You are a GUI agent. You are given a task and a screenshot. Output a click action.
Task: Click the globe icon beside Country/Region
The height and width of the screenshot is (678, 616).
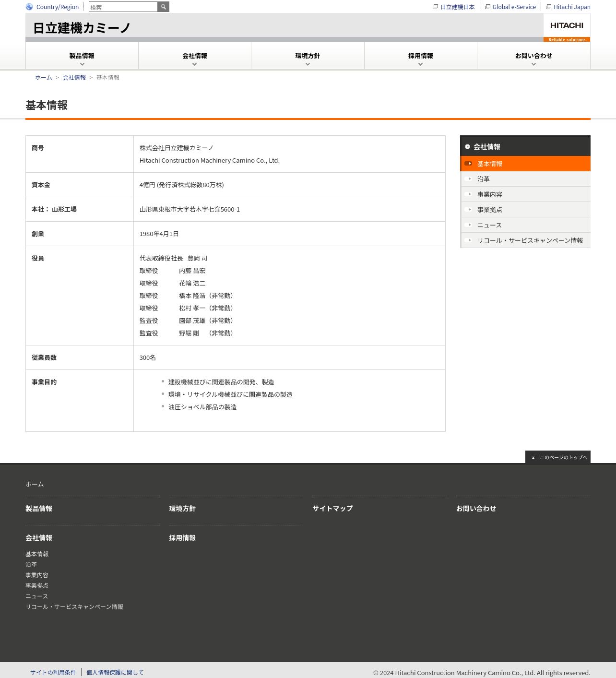click(29, 7)
